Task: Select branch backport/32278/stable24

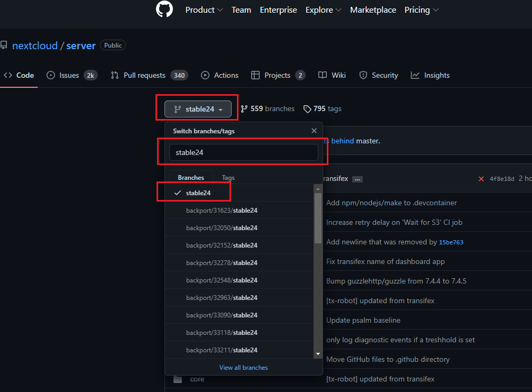Action: 240,263
